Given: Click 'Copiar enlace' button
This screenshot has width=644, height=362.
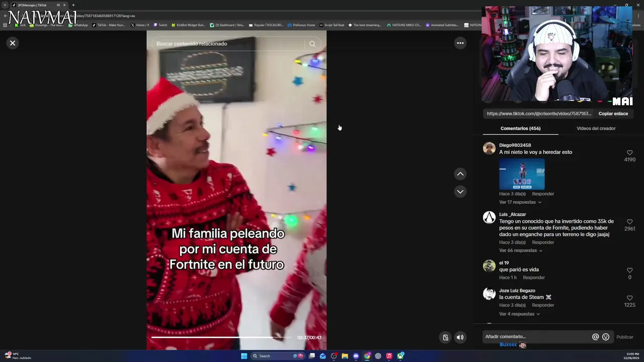Looking at the screenshot, I should (x=613, y=114).
